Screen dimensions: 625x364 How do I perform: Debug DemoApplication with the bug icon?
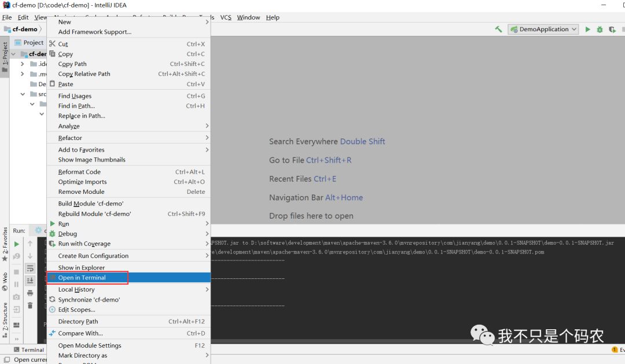(x=600, y=29)
